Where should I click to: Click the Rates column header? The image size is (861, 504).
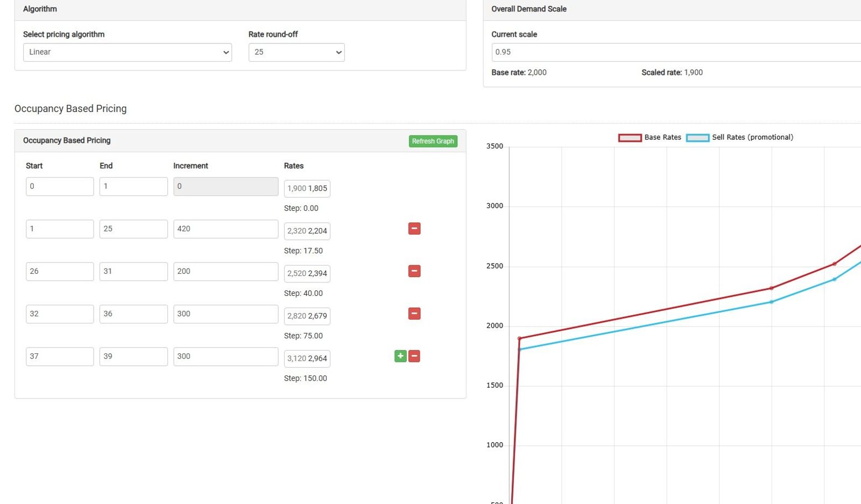294,166
